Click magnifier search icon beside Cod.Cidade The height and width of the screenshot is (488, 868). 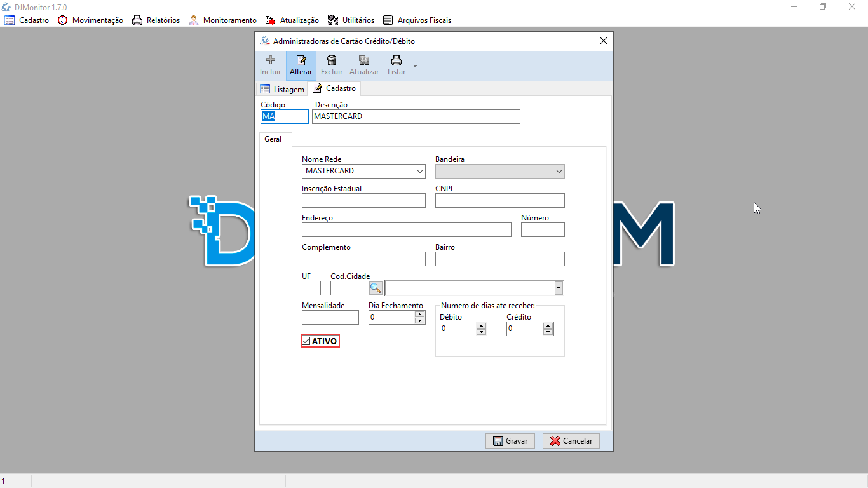coord(376,288)
